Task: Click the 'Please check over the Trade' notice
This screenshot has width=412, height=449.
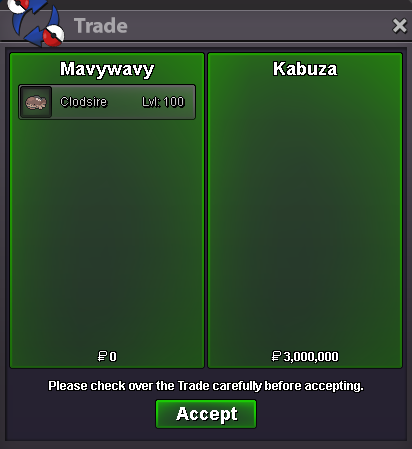Action: click(206, 386)
